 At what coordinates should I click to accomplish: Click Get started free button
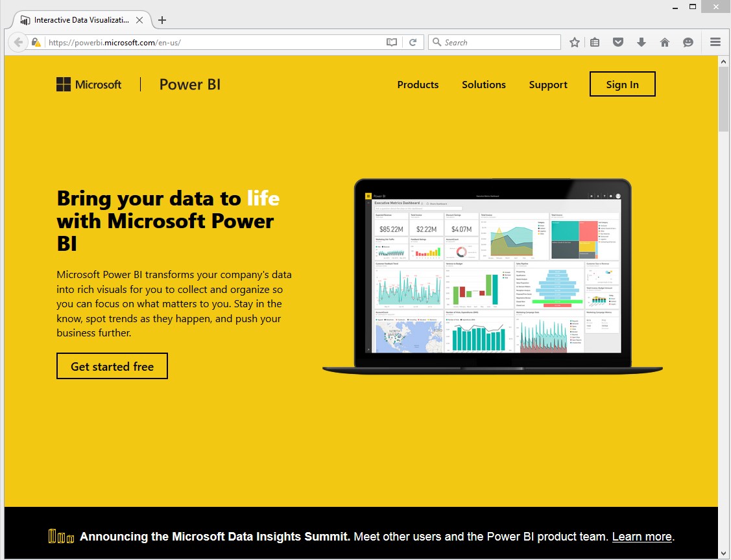pos(112,366)
